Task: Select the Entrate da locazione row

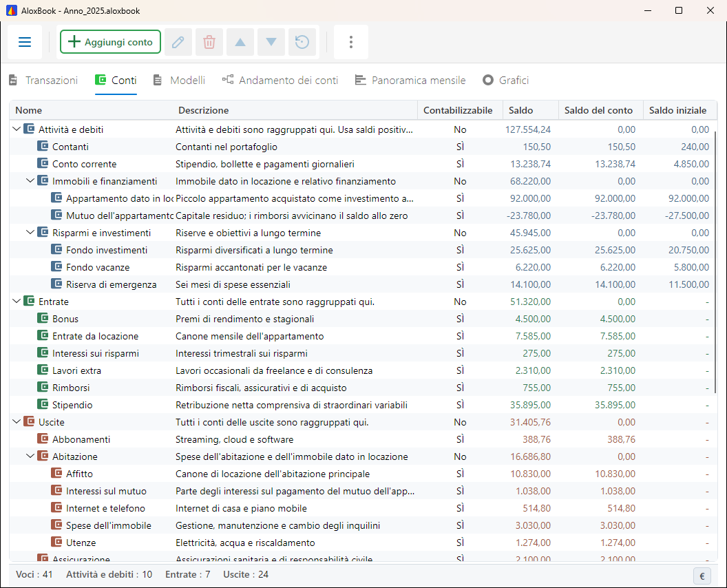Action: pyautogui.click(x=361, y=336)
